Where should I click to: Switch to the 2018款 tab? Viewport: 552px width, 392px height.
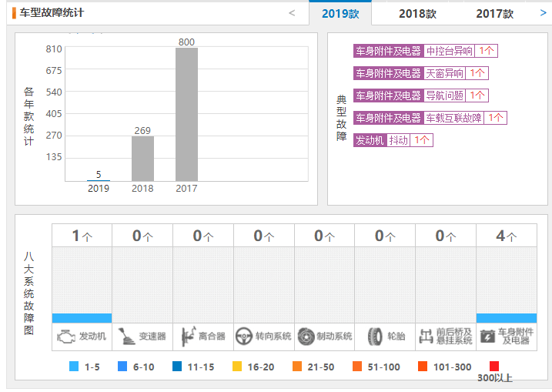click(417, 13)
